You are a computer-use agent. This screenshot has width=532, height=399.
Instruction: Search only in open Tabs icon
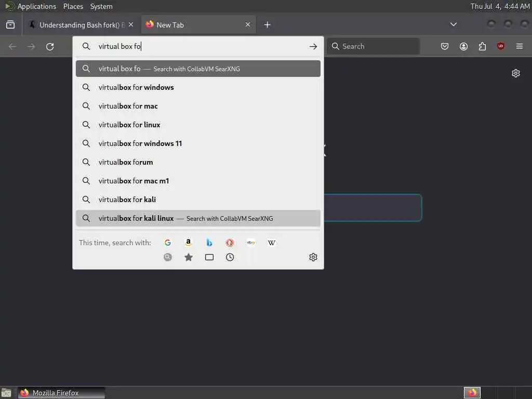[x=209, y=257]
